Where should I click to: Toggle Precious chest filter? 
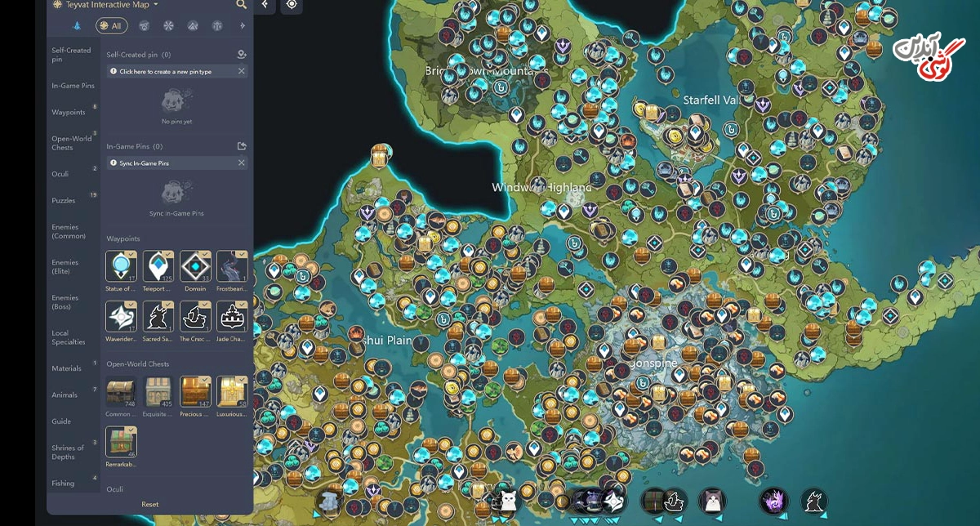(195, 391)
